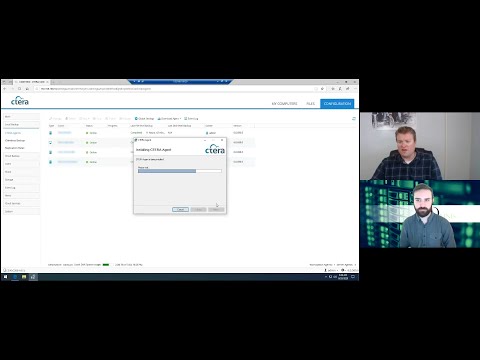Close the CTERA Agent installer dialog
This screenshot has height=360, width=480.
click(x=222, y=140)
